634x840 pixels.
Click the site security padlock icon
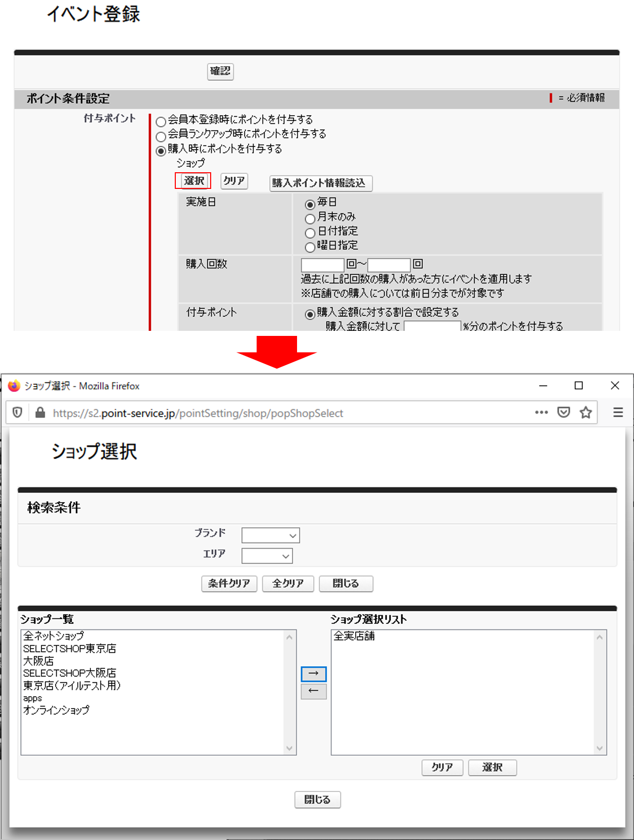point(40,413)
